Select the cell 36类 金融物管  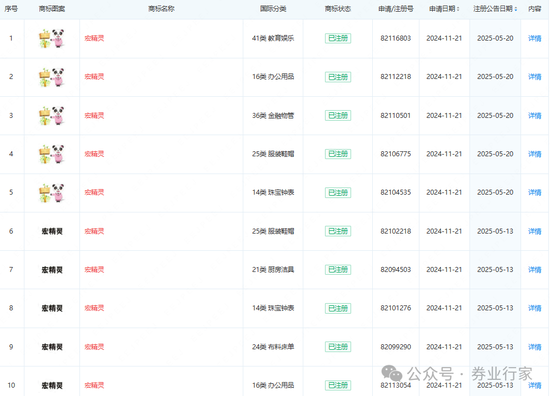[x=273, y=115]
